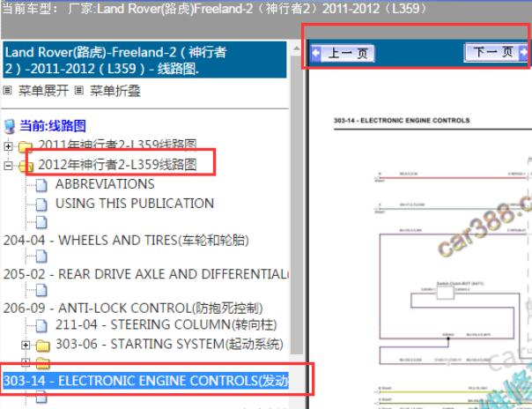Click the tree panel scroll-up arrow
The height and width of the screenshot is (409, 532).
pos(297,48)
